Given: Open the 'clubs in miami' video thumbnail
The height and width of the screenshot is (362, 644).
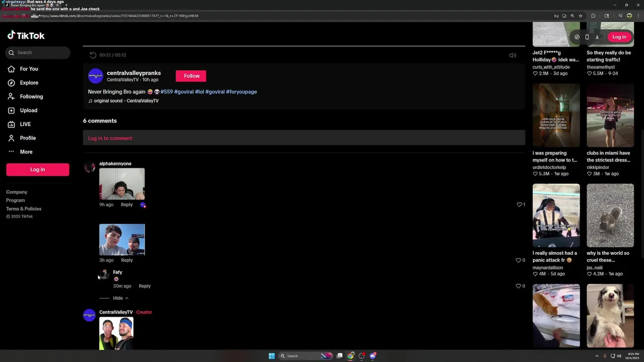Looking at the screenshot, I should point(610,115).
